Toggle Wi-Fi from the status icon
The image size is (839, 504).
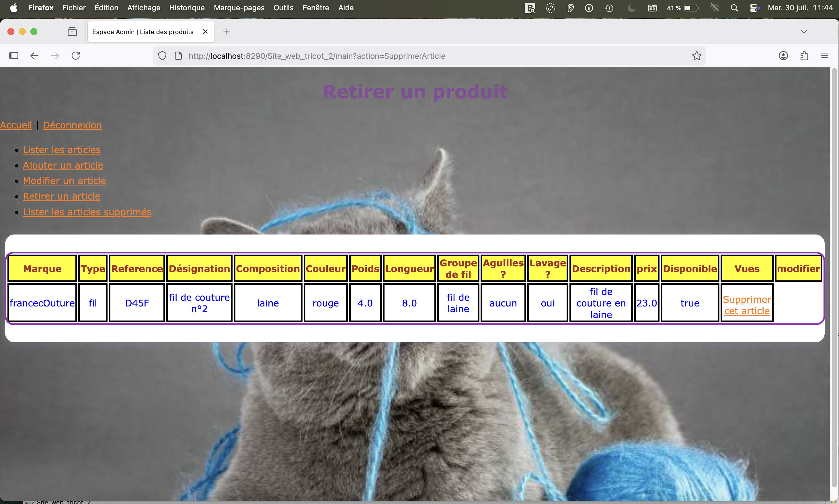715,7
